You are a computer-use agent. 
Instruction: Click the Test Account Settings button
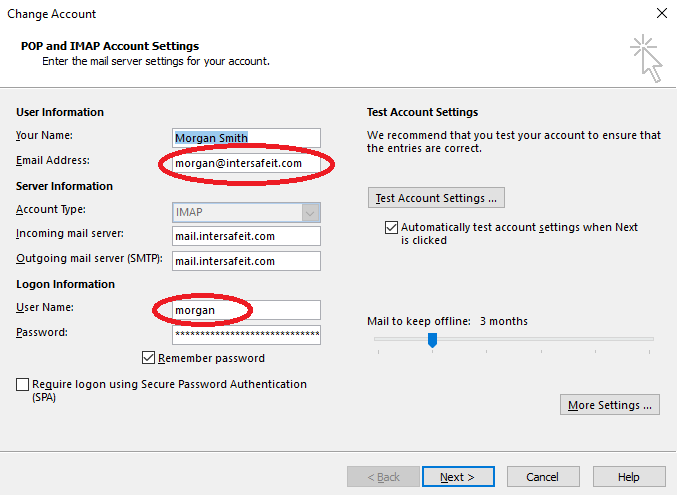[x=436, y=198]
